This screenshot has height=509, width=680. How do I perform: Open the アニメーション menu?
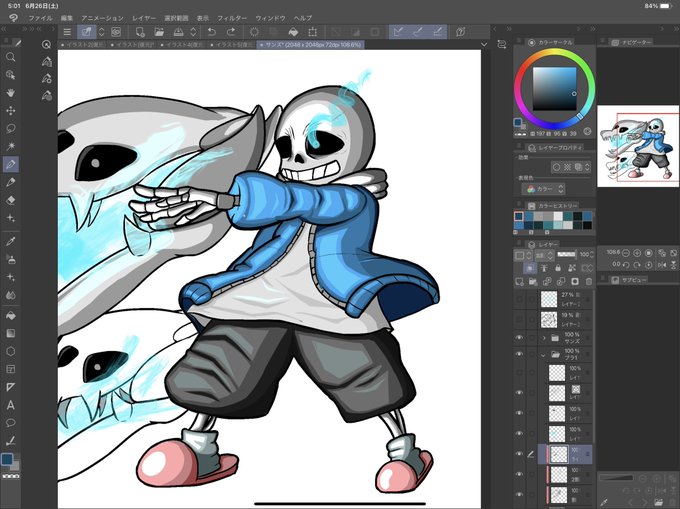(102, 18)
